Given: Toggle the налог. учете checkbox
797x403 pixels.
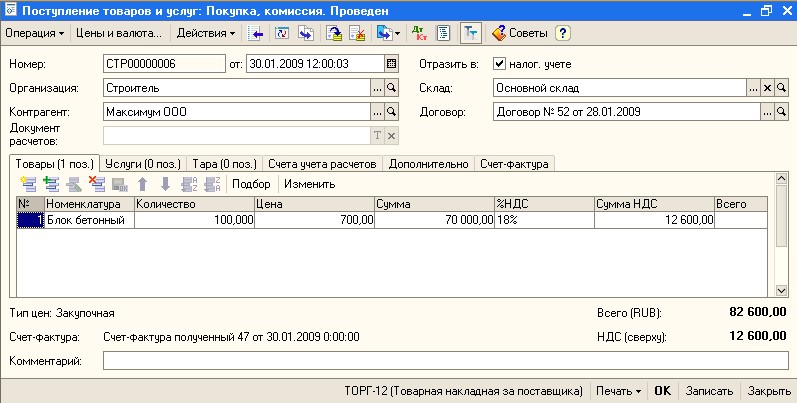Looking at the screenshot, I should pyautogui.click(x=500, y=64).
